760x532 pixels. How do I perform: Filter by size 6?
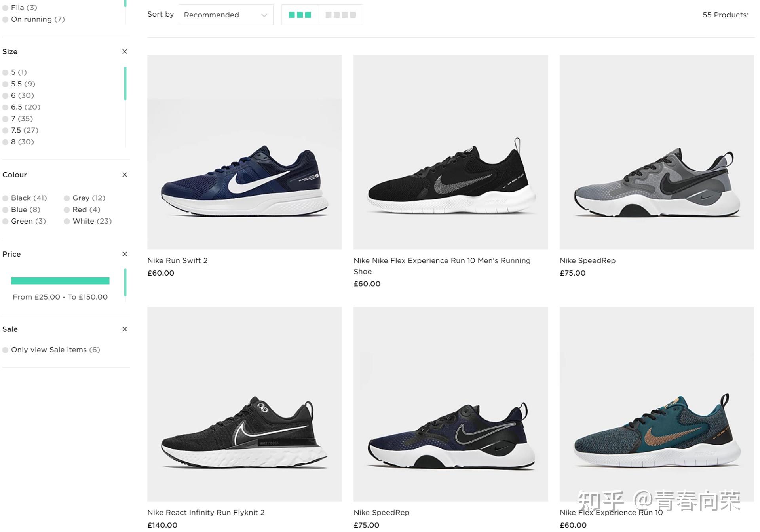click(x=18, y=95)
